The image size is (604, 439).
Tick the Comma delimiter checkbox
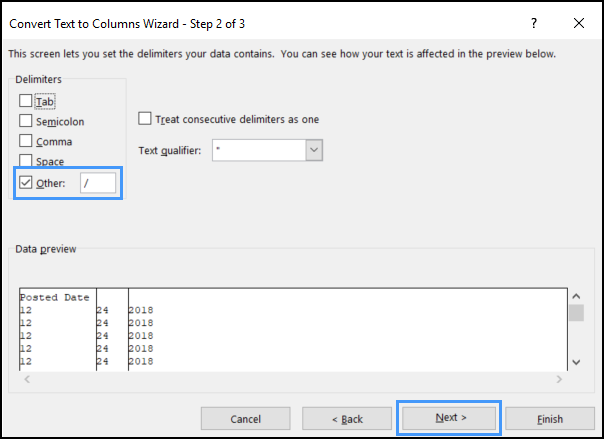tap(25, 141)
